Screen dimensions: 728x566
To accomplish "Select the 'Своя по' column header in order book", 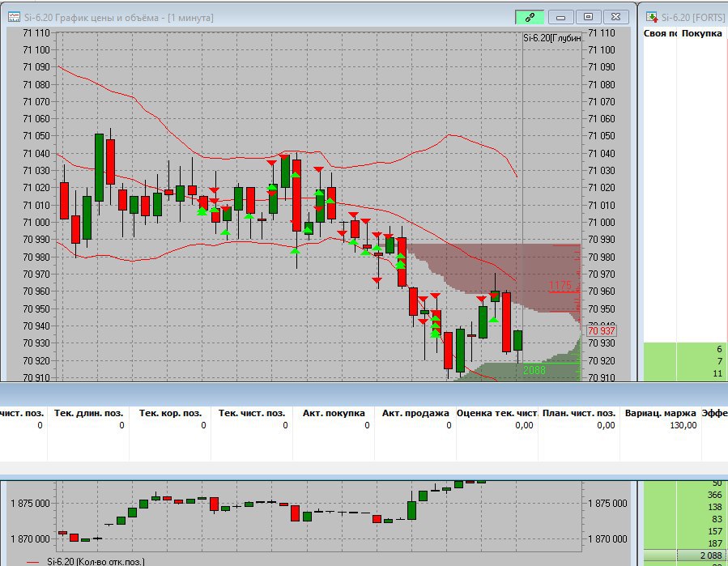I will pyautogui.click(x=660, y=33).
